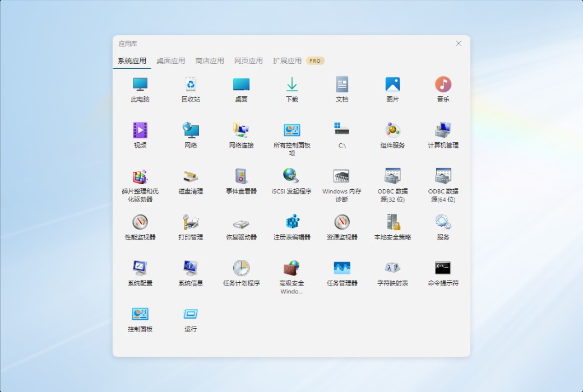Launch 计算机管理 computer management

(443, 130)
